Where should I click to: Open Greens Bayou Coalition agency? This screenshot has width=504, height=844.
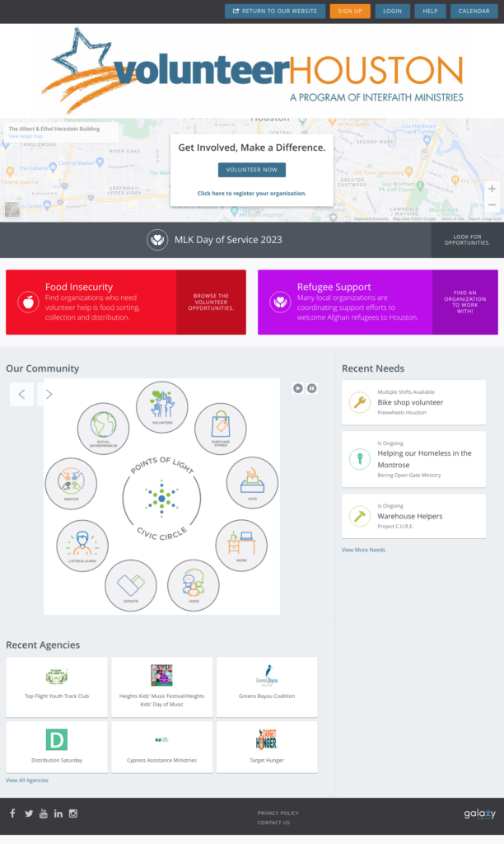[x=267, y=687]
